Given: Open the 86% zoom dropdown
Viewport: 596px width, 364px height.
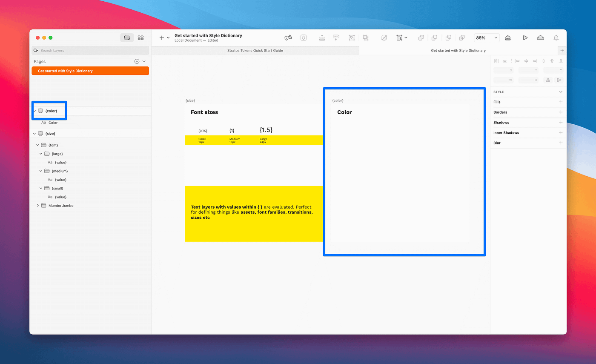Looking at the screenshot, I should coord(487,37).
